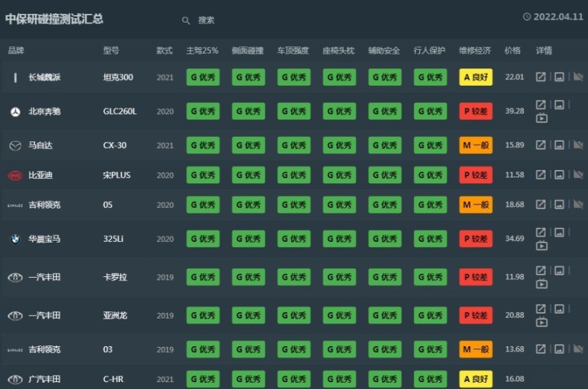
Task: Open external link for 325Li row
Action: click(540, 232)
